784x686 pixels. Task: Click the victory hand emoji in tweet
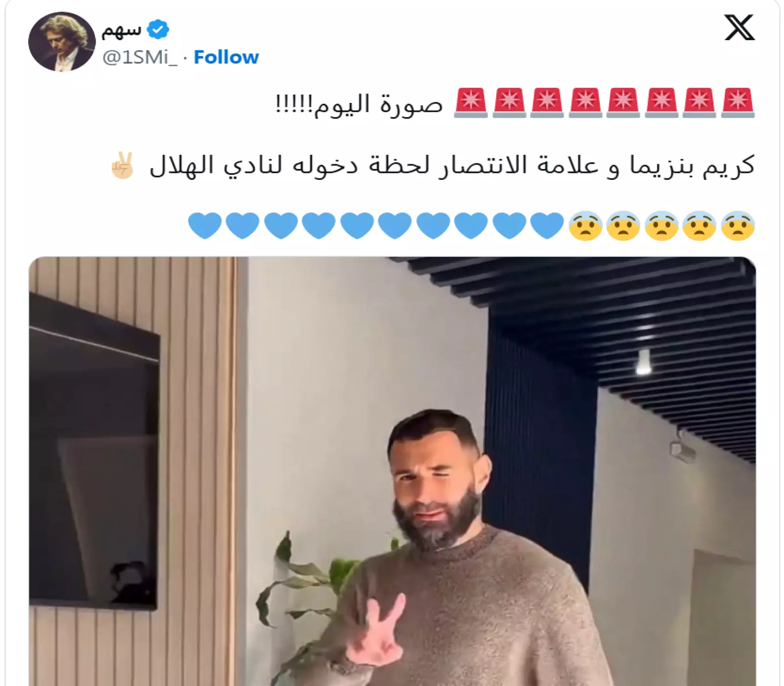pyautogui.click(x=122, y=165)
